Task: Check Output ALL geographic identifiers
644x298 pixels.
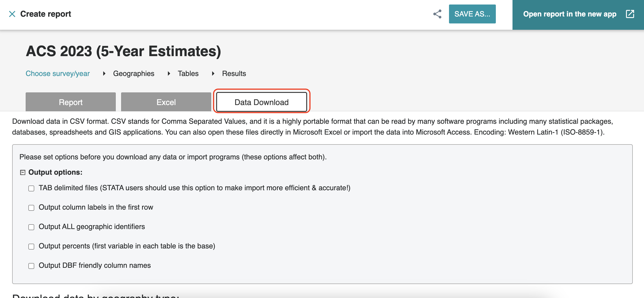Action: 31,227
